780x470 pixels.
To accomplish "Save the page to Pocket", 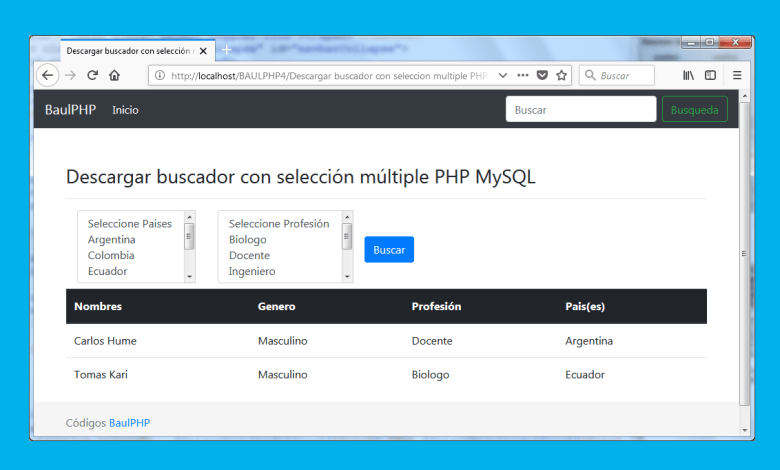I will pos(542,75).
